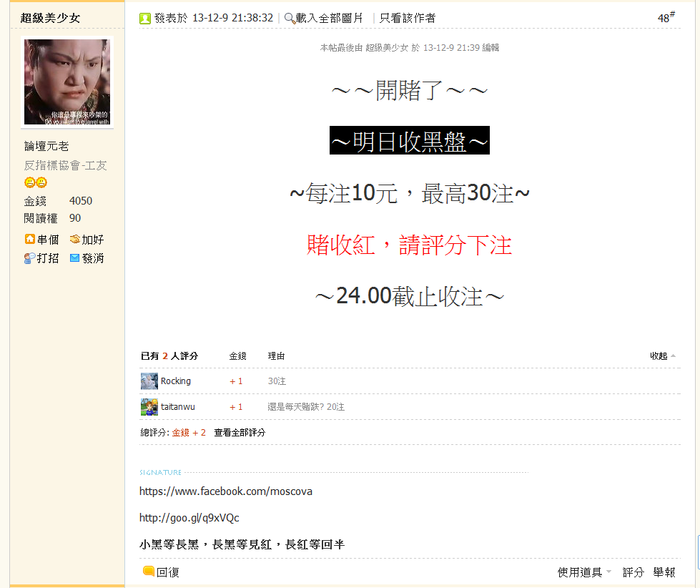Screen dimensions: 700x588
Task: Click the magnifier icon for 載入全部圖片
Action: click(x=290, y=19)
